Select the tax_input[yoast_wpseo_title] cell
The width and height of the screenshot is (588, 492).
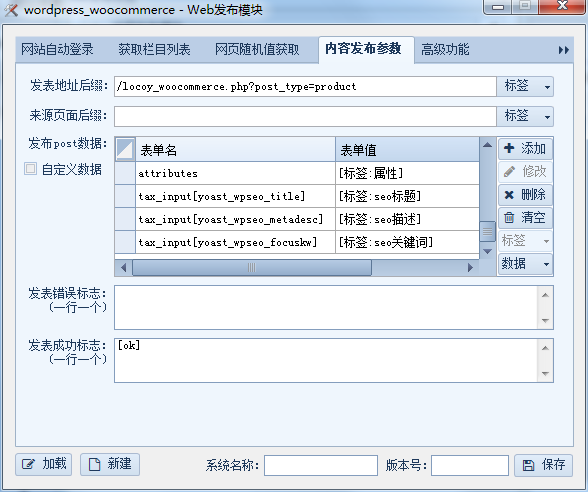[x=236, y=196]
